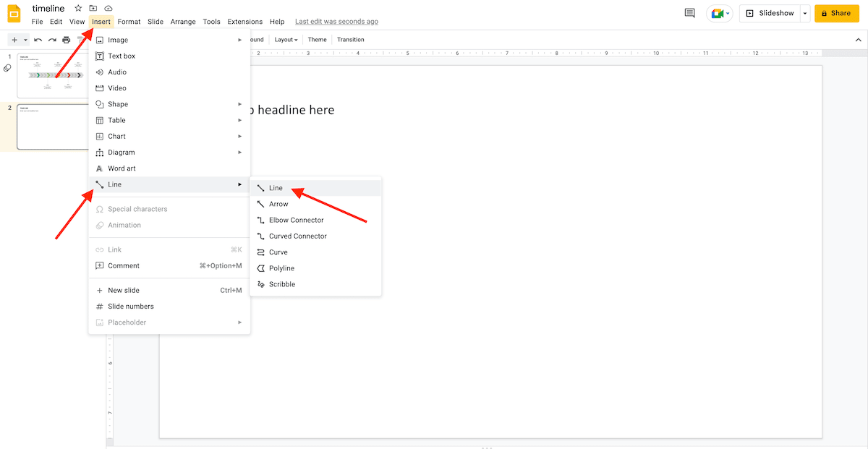The width and height of the screenshot is (868, 449).
Task: Expand the Chart submenu arrow
Action: [240, 136]
